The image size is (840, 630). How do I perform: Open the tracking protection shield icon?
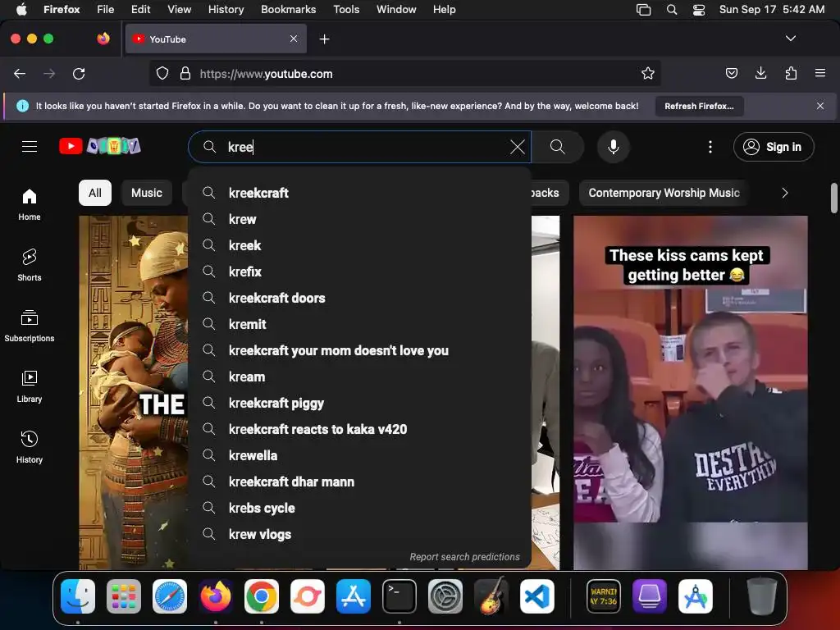click(x=162, y=73)
